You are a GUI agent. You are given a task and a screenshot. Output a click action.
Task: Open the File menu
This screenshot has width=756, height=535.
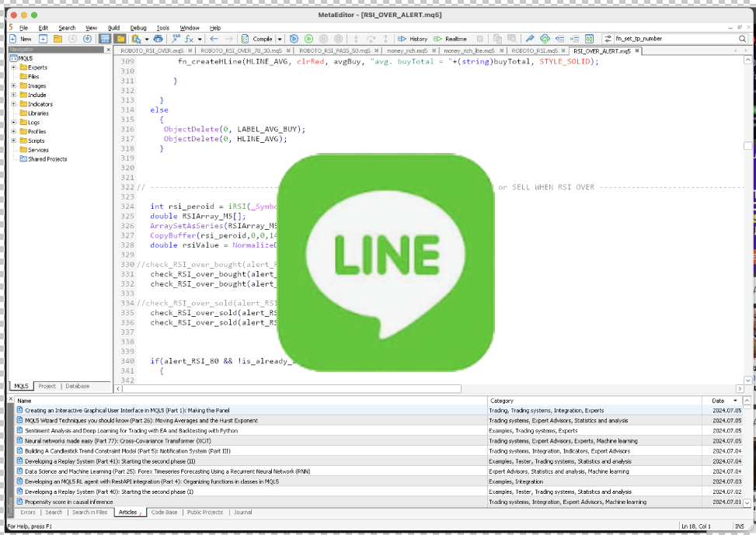pos(23,28)
